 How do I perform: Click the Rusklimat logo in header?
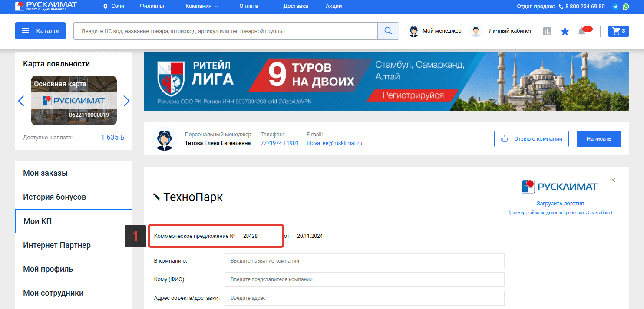(46, 6)
